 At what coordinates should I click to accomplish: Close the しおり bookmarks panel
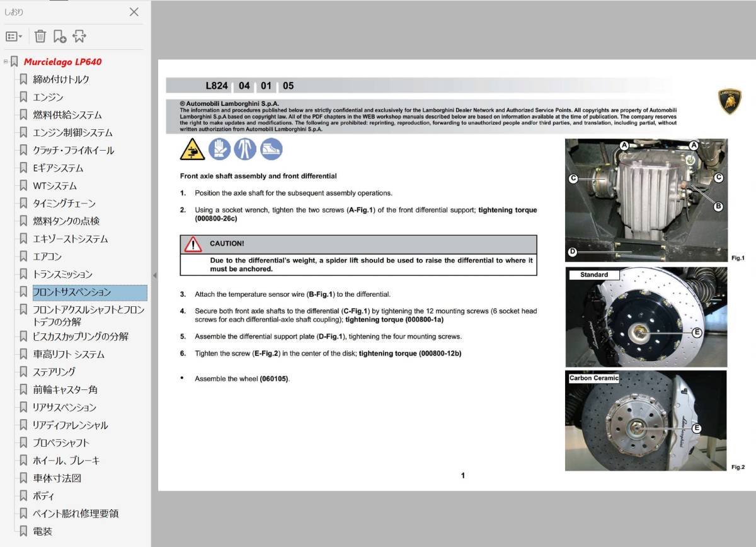[134, 11]
